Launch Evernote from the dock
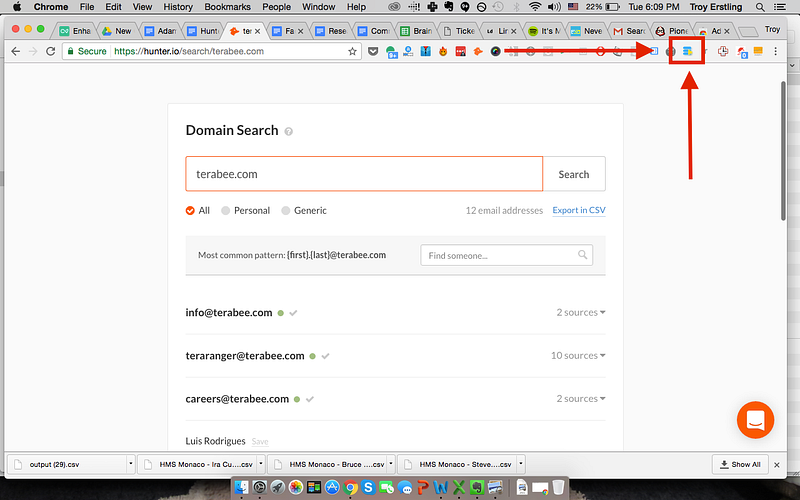 coord(477,487)
